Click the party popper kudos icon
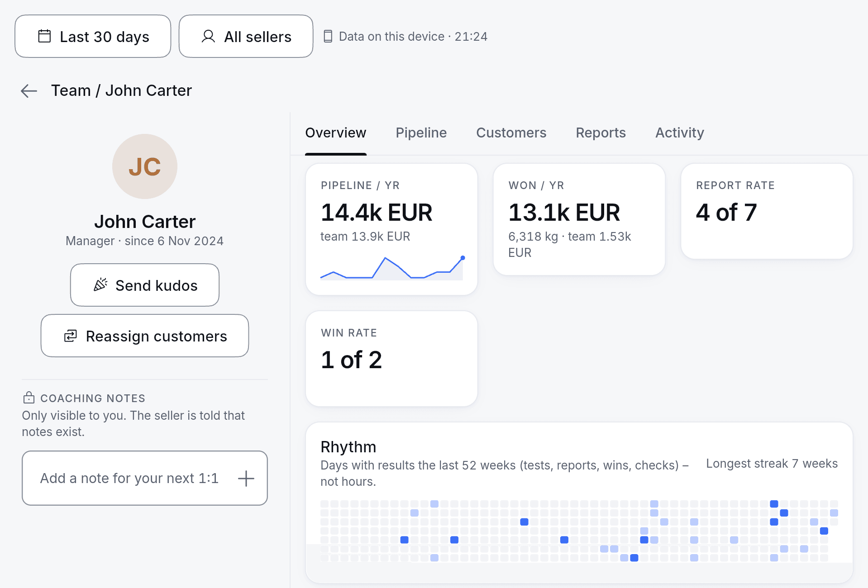 click(x=100, y=285)
